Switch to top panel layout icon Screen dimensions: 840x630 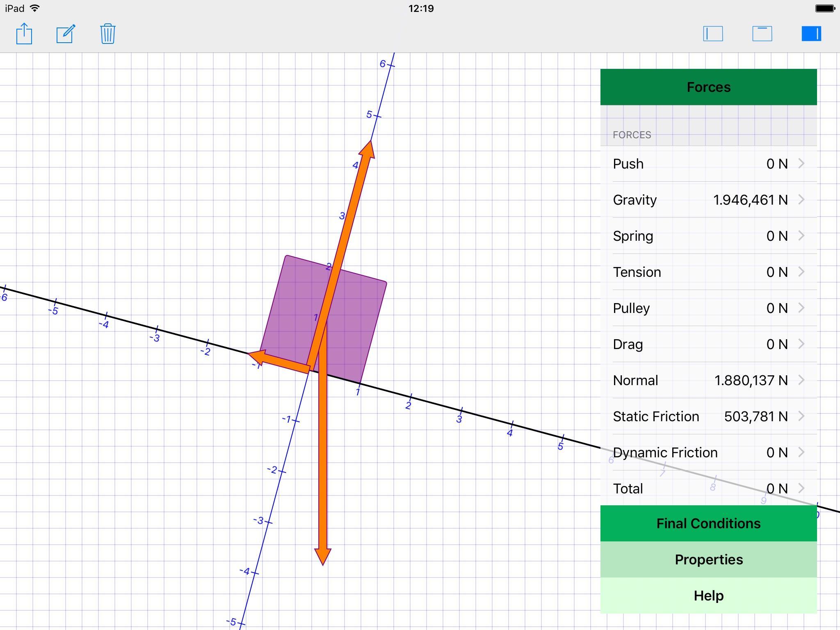(x=762, y=34)
